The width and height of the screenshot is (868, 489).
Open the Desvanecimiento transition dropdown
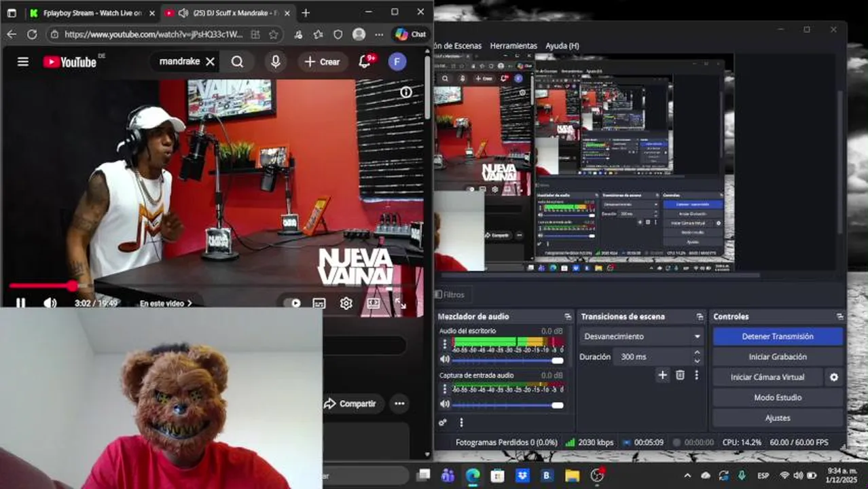(641, 336)
